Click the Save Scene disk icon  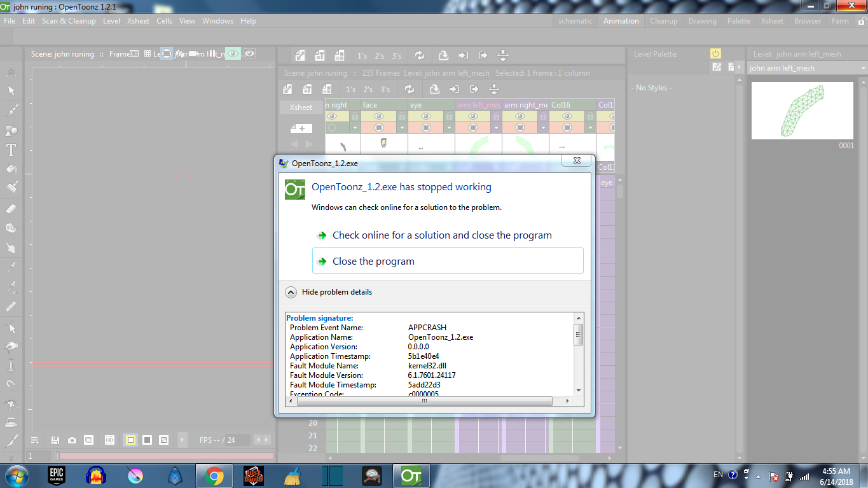point(55,440)
